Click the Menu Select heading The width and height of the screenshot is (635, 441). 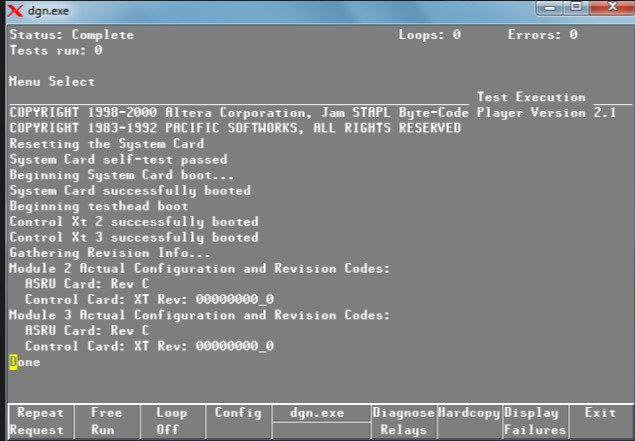pyautogui.click(x=52, y=82)
